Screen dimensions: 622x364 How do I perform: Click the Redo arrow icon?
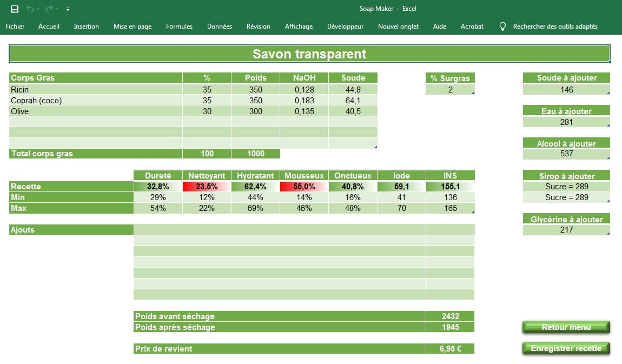point(49,9)
